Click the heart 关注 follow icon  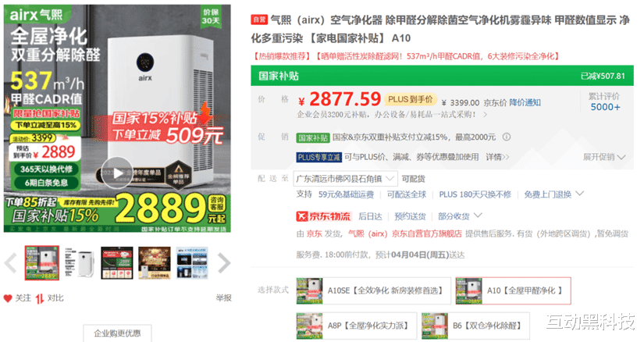[8, 298]
